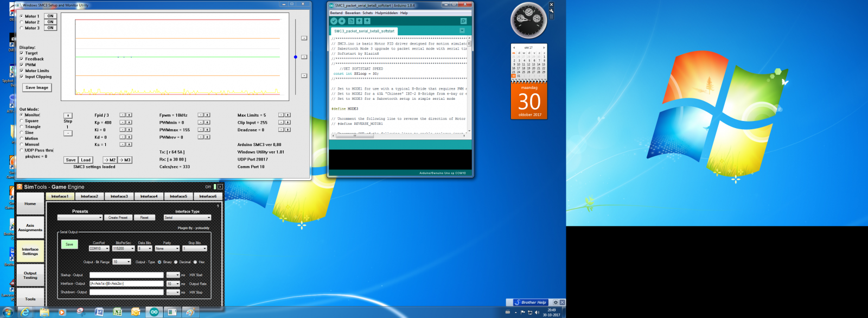Switch to the Interface2 tab
868x318 pixels.
[90, 196]
